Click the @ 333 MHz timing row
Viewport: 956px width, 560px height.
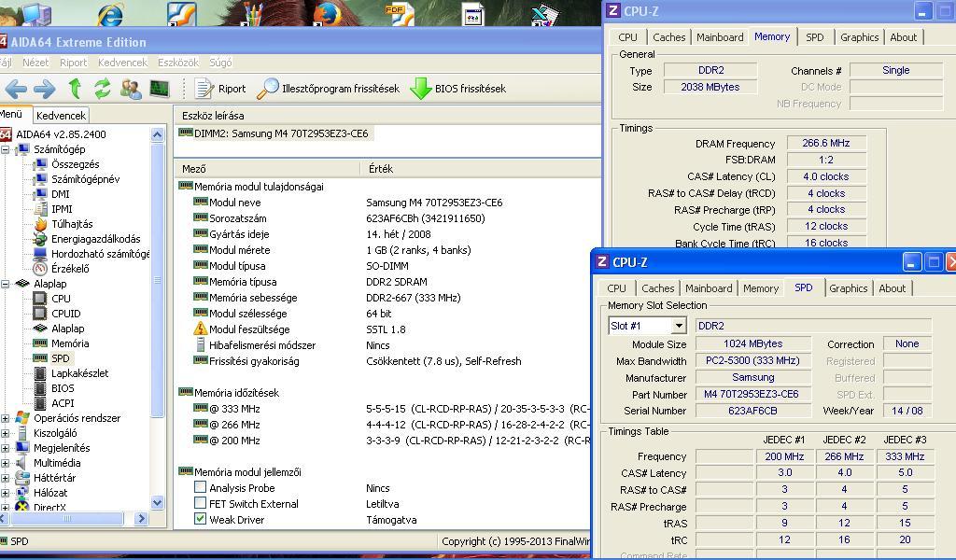[390, 408]
